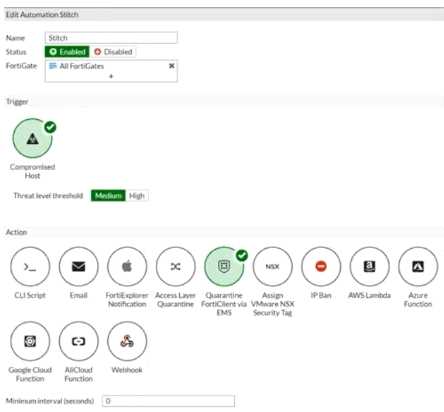444x412 pixels.
Task: Click the Compromised Host trigger icon
Action: click(32, 138)
